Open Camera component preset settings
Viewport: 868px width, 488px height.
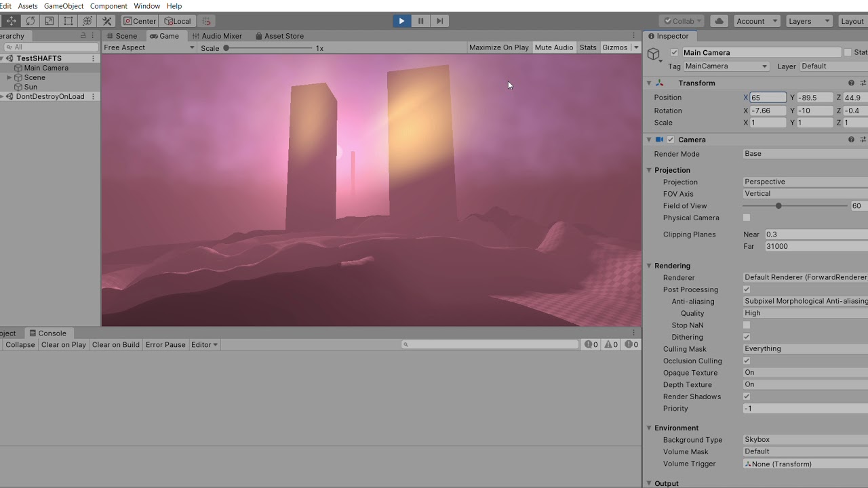[x=863, y=140]
